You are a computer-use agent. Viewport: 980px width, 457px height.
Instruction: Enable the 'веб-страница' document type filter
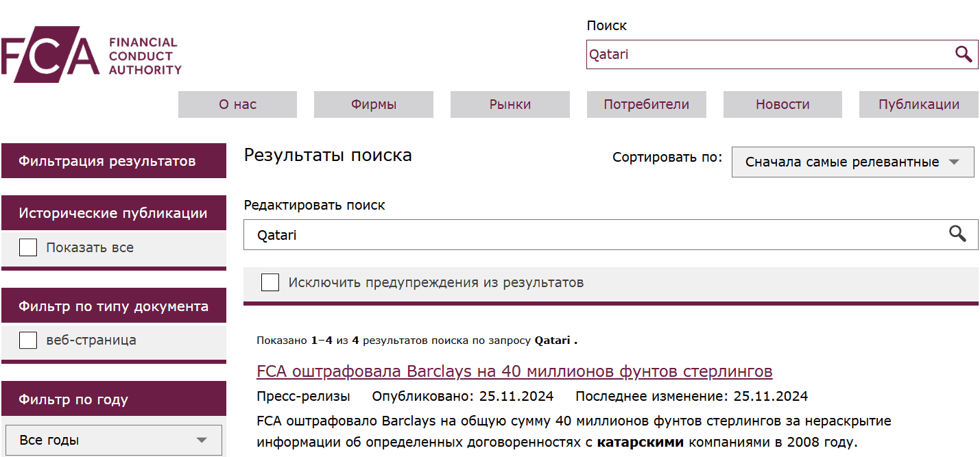point(28,340)
